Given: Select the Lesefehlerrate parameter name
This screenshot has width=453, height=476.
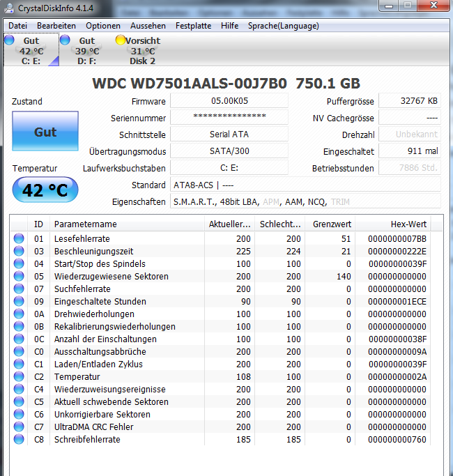Looking at the screenshot, I should (82, 238).
